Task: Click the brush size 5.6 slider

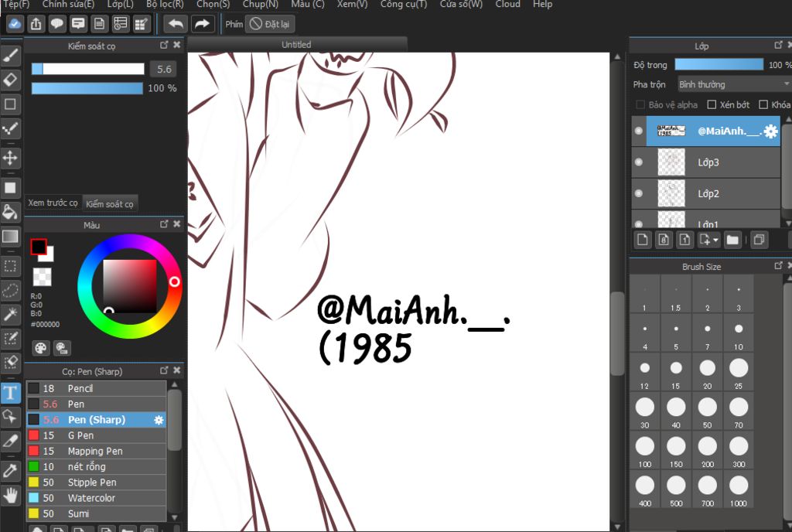Action: [x=88, y=69]
